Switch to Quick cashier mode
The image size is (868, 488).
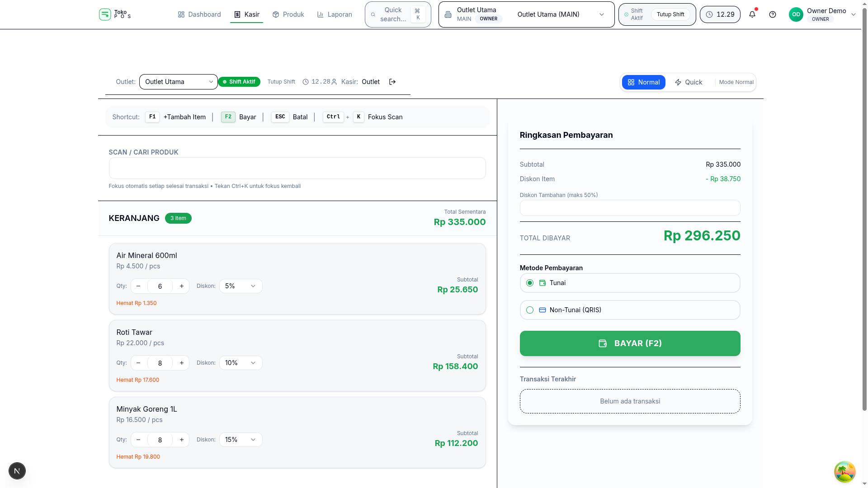tap(689, 82)
